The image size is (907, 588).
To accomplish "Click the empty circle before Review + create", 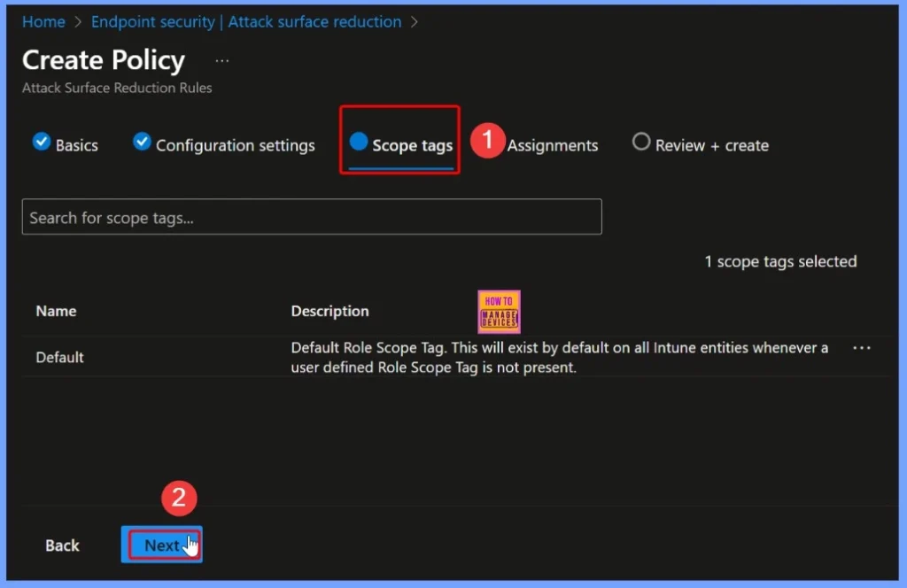I will click(x=641, y=142).
